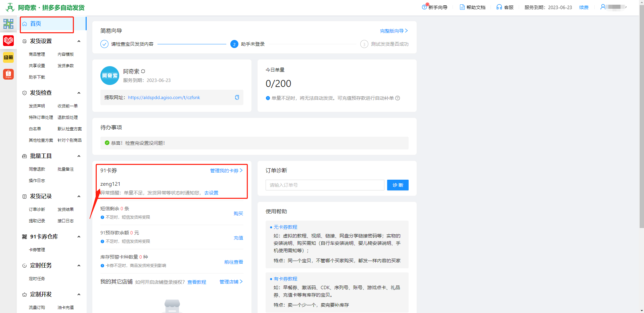Image resolution: width=644 pixels, height=313 pixels.
Task: Open 商品管理 menu item
Action: [37, 54]
